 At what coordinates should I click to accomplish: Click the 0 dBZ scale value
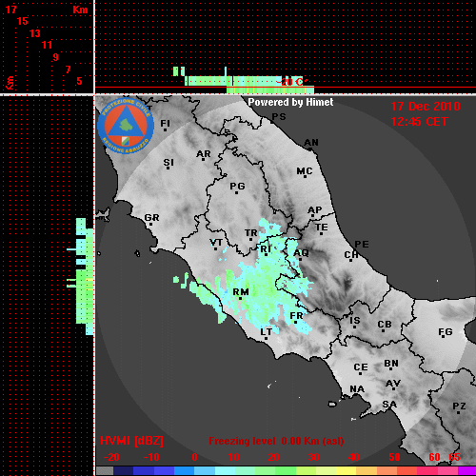click(x=194, y=457)
